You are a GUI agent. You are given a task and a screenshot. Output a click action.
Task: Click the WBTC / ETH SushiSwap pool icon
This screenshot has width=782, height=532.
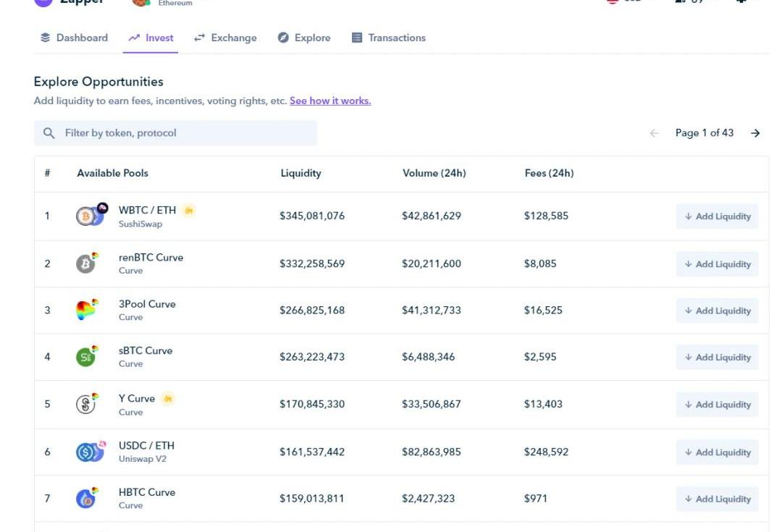click(x=90, y=216)
